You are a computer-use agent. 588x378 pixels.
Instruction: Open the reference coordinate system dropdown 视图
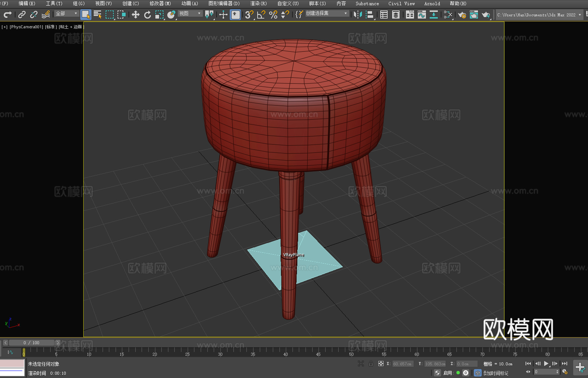190,13
